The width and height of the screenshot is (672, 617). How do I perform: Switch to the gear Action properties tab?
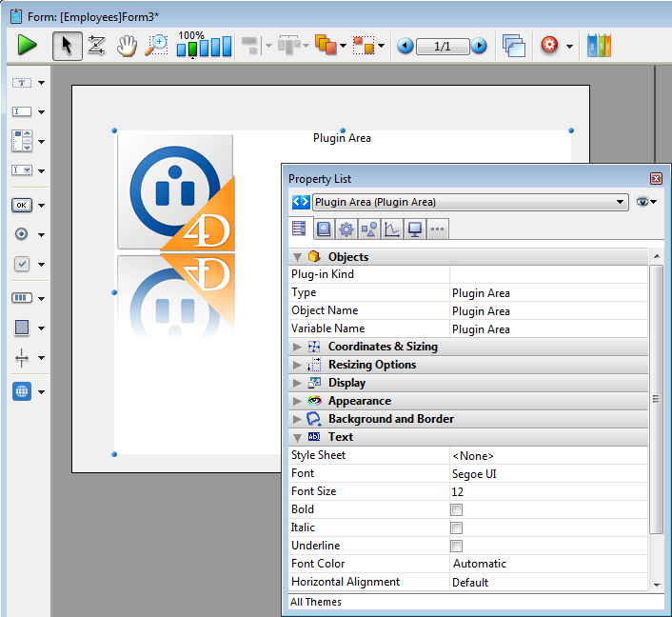346,229
